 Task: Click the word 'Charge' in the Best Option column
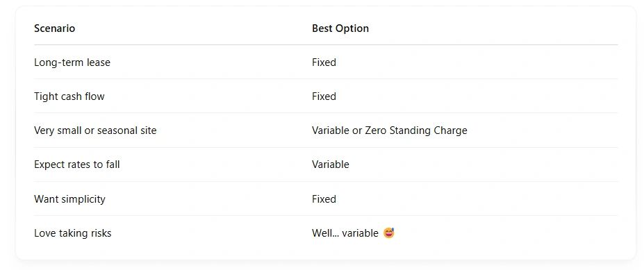(x=451, y=130)
